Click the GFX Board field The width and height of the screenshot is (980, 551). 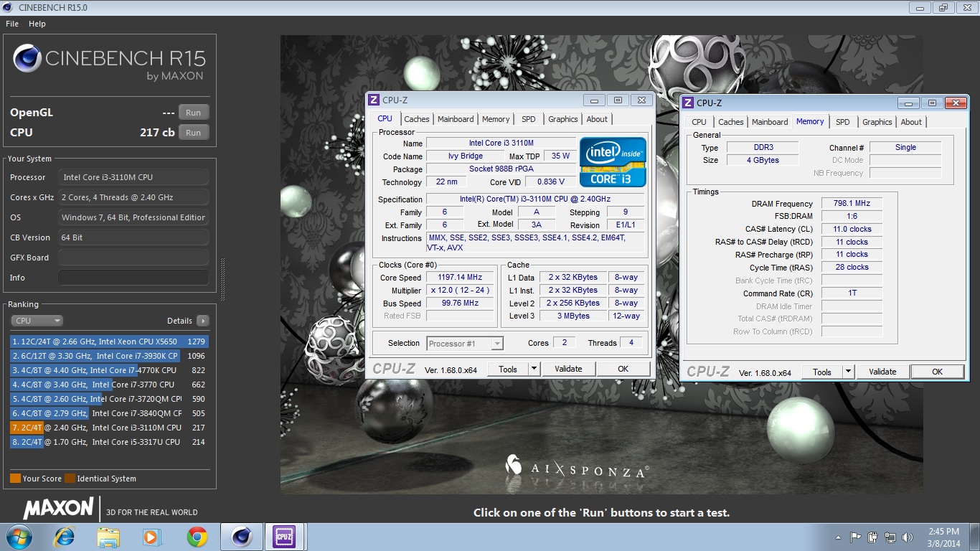pos(133,258)
